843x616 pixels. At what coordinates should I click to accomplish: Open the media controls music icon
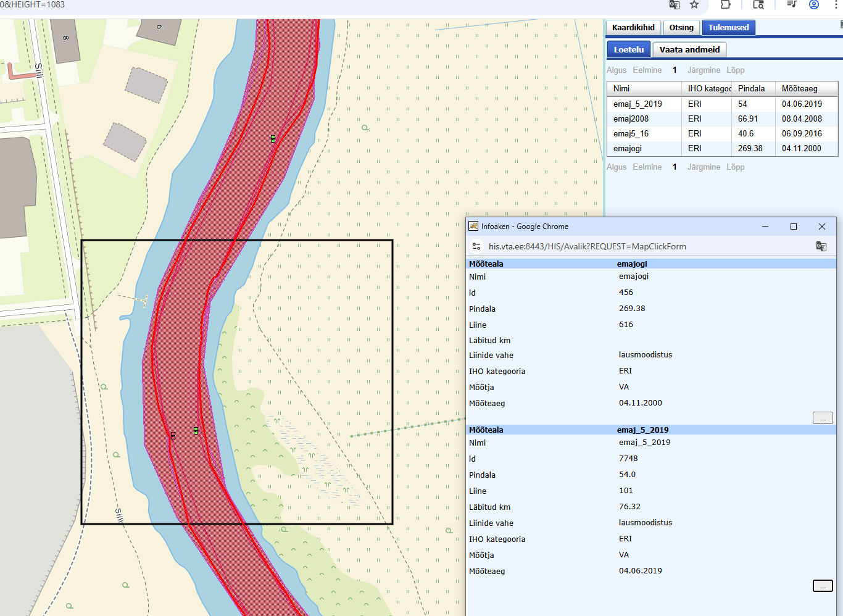(x=792, y=5)
